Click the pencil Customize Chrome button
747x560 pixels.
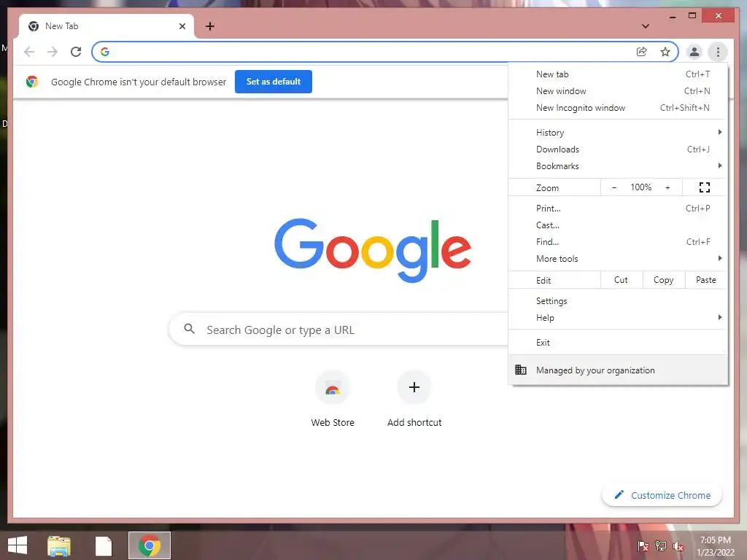pos(662,495)
